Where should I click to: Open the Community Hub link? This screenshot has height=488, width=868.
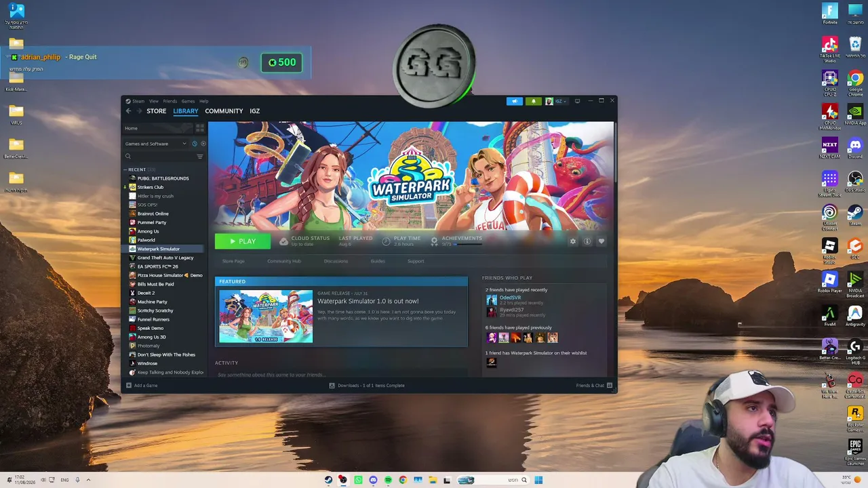[x=284, y=261]
